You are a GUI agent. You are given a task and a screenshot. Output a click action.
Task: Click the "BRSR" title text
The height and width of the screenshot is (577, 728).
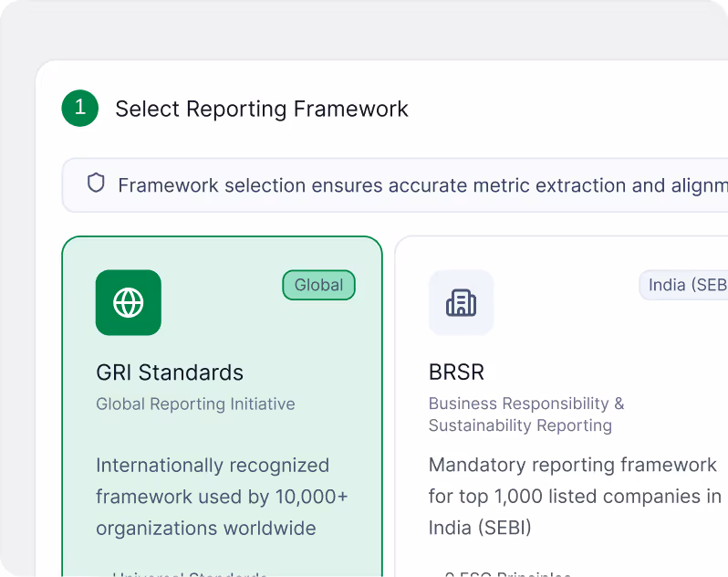456,372
